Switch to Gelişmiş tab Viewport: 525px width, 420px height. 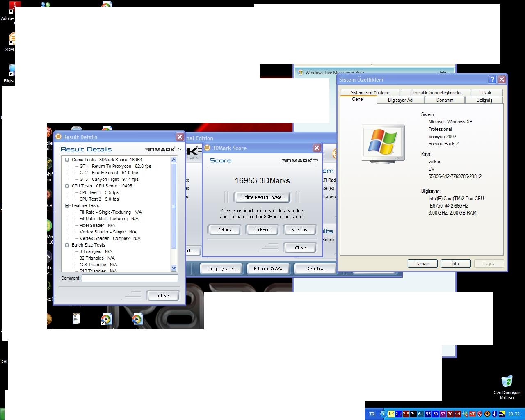484,100
